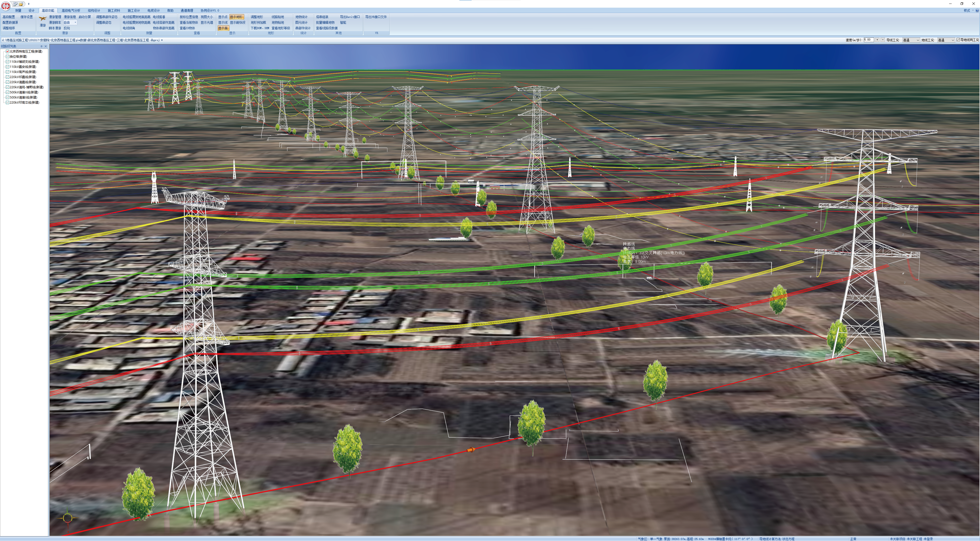Open the 地线工况 dropdown
The image size is (980, 541).
click(953, 40)
